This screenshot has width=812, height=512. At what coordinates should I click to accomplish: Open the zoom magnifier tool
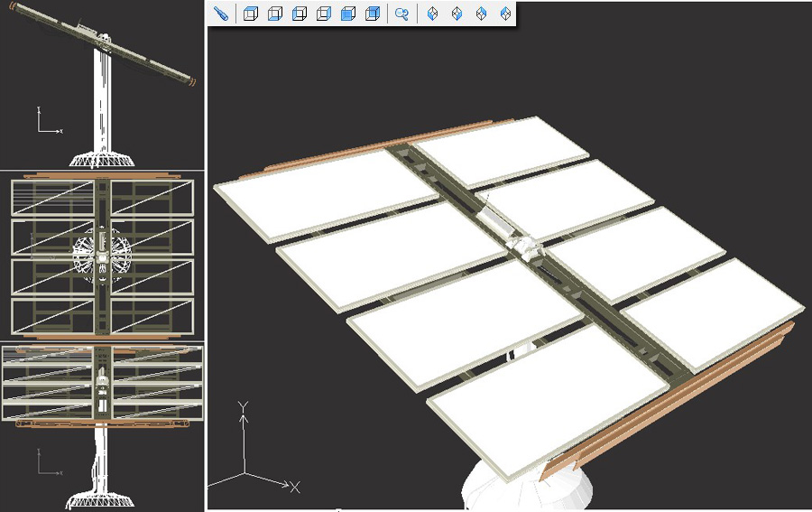click(x=402, y=14)
